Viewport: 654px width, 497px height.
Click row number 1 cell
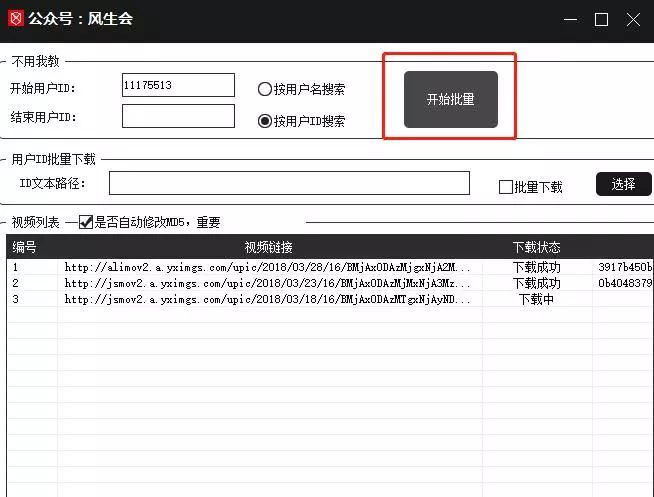[15, 267]
